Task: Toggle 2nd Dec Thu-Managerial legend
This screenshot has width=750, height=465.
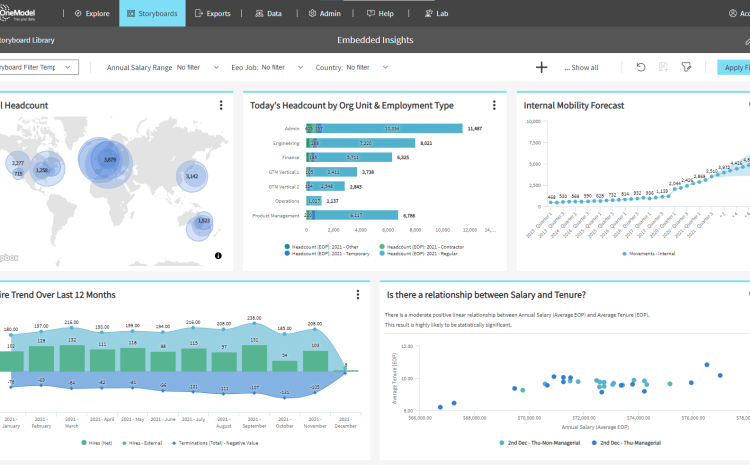Action: click(626, 443)
